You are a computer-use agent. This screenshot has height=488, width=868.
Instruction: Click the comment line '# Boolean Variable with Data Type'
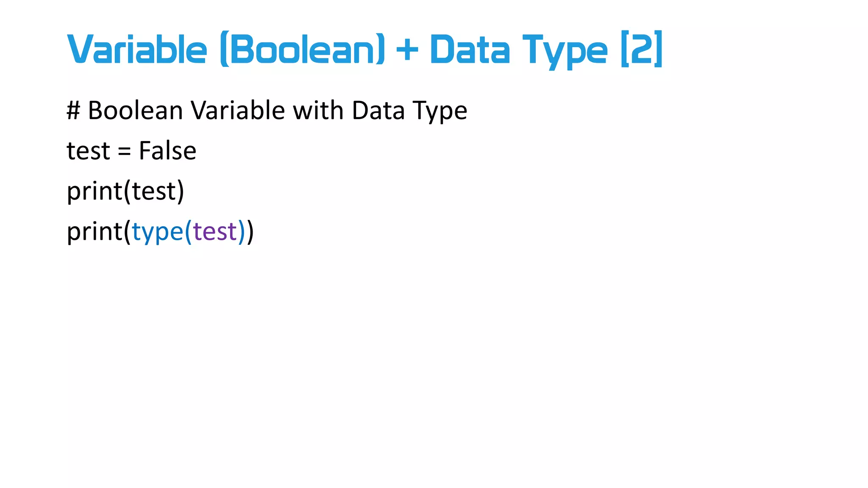point(267,111)
